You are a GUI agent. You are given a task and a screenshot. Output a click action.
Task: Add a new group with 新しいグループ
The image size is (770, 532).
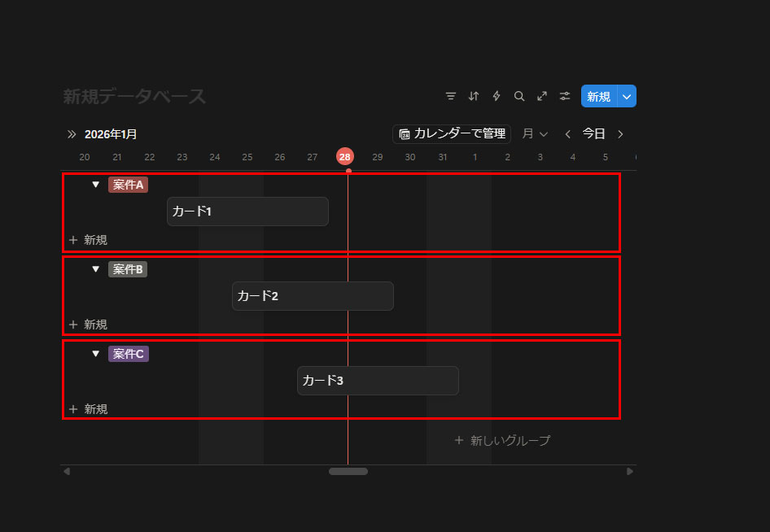click(502, 440)
